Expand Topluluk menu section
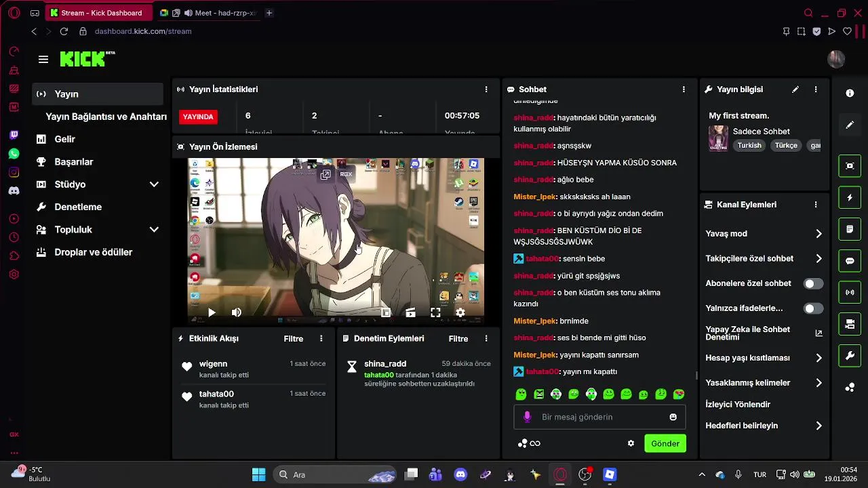The width and height of the screenshot is (868, 488). coord(154,230)
